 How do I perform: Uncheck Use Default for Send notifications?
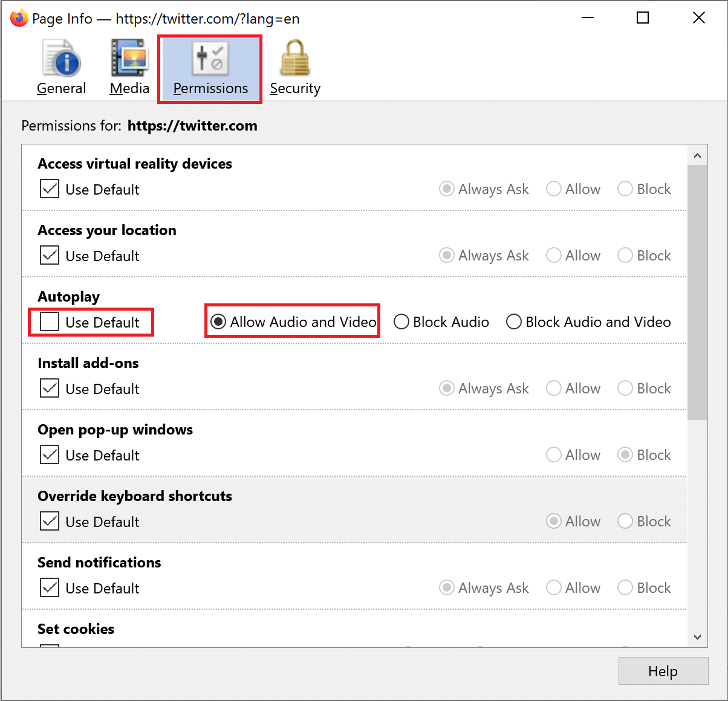coord(49,587)
